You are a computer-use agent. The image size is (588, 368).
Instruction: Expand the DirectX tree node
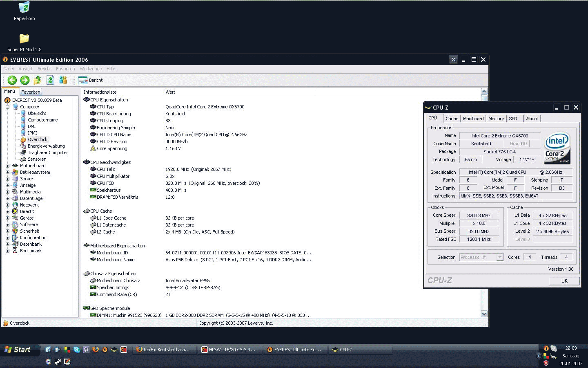pyautogui.click(x=7, y=211)
